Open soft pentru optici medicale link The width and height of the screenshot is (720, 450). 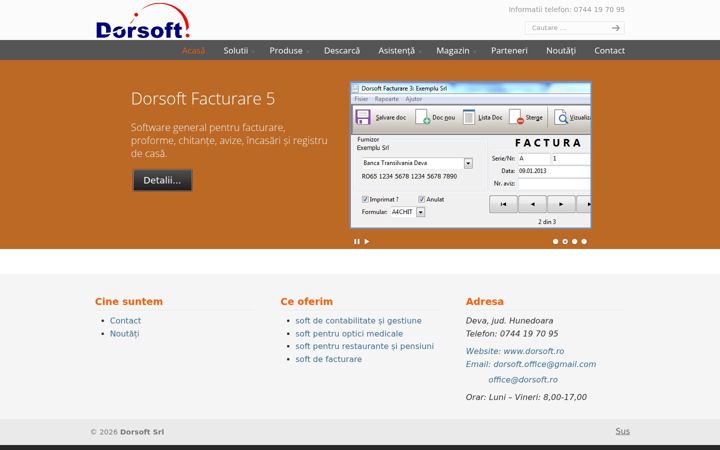click(349, 333)
